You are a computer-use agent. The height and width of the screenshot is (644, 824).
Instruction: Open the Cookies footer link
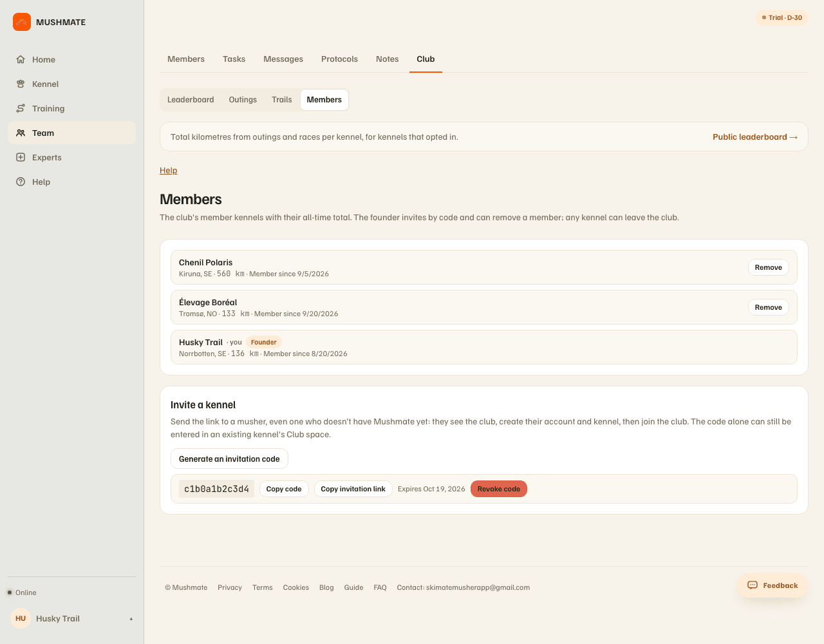pos(296,587)
